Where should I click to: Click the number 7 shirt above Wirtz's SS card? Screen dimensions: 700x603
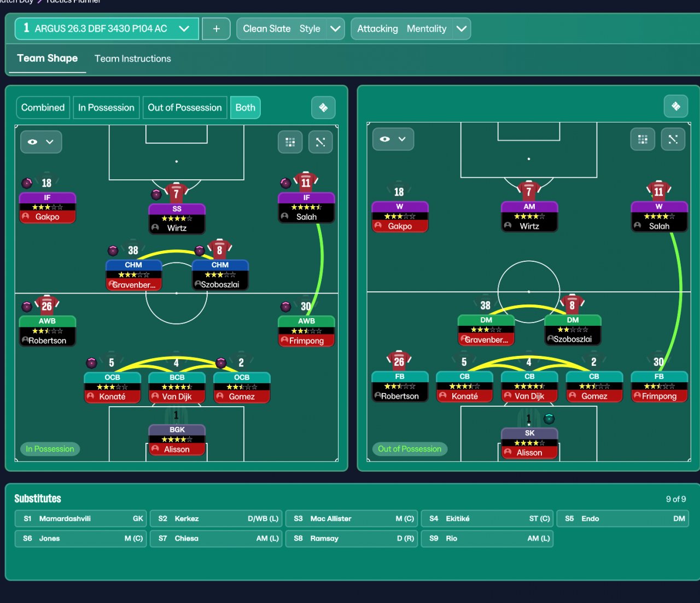pyautogui.click(x=176, y=193)
